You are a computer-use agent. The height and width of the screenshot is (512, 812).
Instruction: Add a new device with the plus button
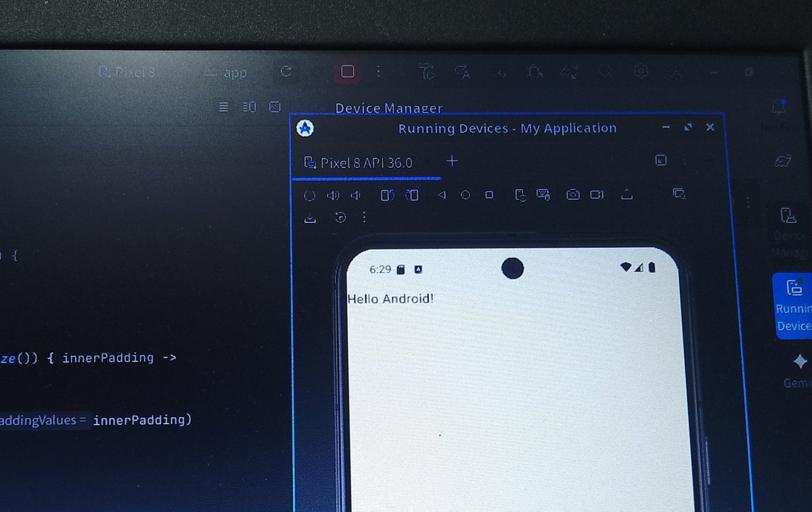[x=452, y=161]
